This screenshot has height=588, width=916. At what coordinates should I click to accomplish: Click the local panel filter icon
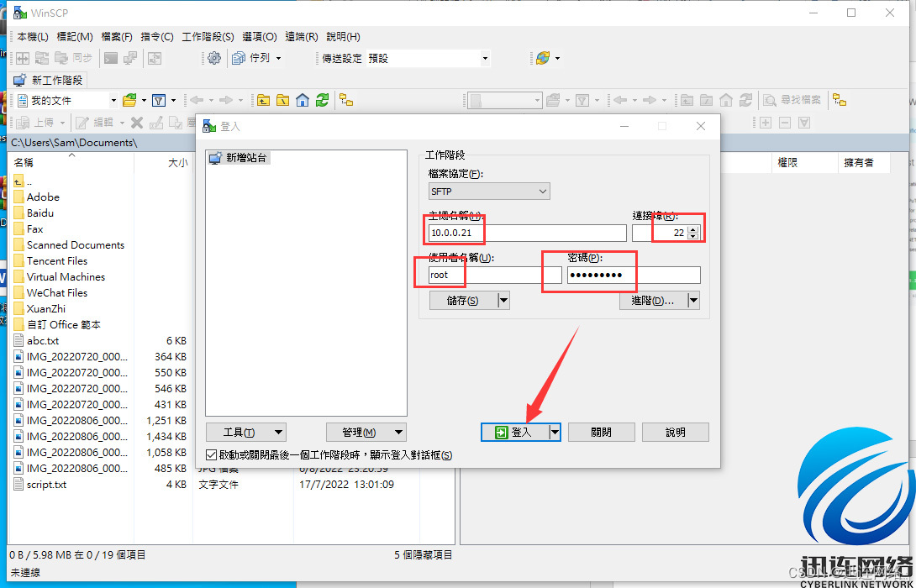point(159,101)
